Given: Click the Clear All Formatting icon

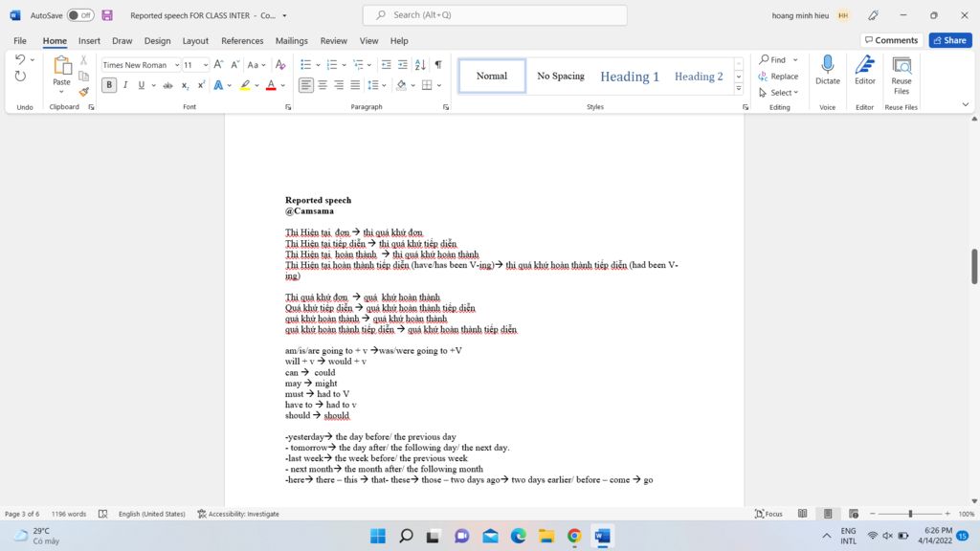Looking at the screenshot, I should pyautogui.click(x=280, y=64).
